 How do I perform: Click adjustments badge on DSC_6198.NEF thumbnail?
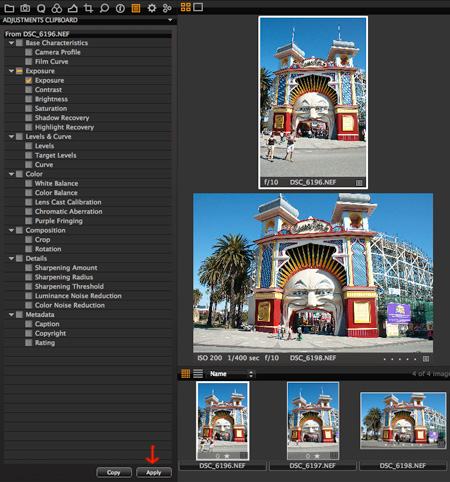pos(441,444)
